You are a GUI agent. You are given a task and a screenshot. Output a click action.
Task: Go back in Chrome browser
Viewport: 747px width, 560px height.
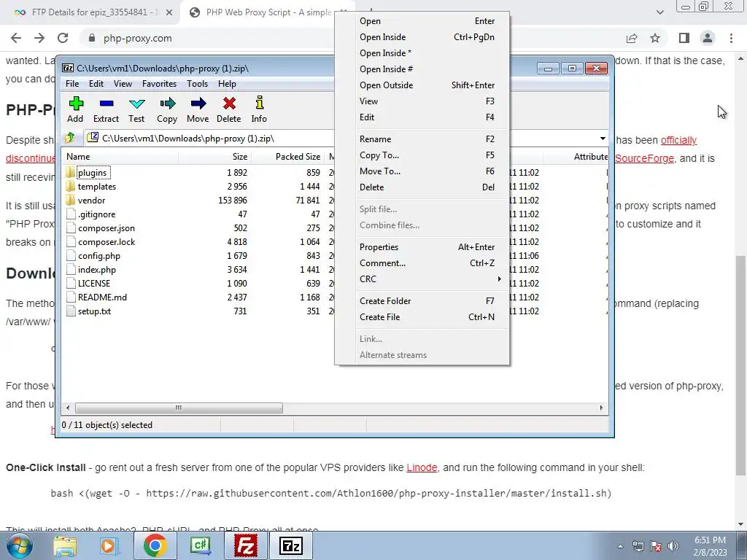16,38
